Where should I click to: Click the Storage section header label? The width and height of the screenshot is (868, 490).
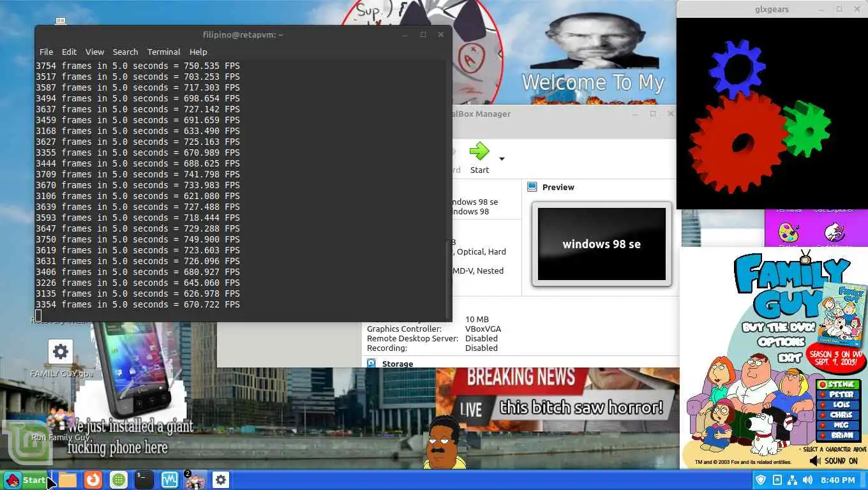click(x=398, y=364)
